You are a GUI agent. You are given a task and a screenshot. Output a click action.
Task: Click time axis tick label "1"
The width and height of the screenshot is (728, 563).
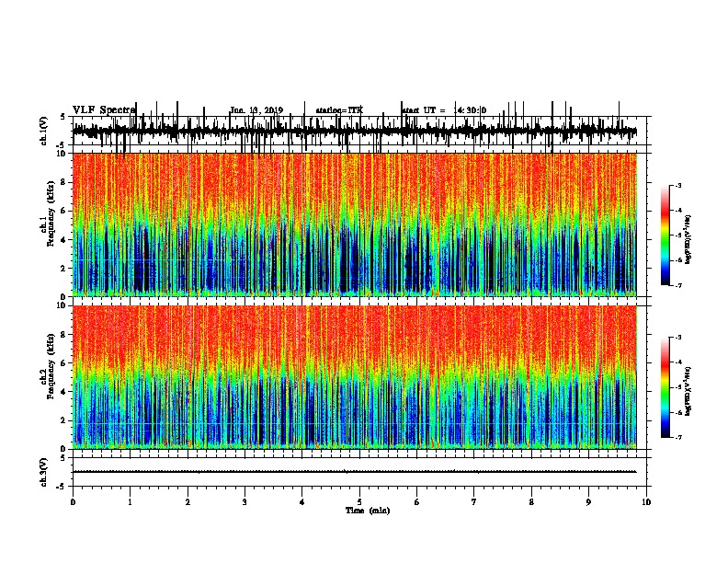click(x=130, y=502)
